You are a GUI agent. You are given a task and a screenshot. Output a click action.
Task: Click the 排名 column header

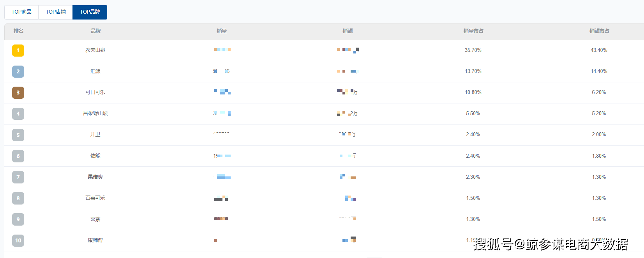[18, 31]
